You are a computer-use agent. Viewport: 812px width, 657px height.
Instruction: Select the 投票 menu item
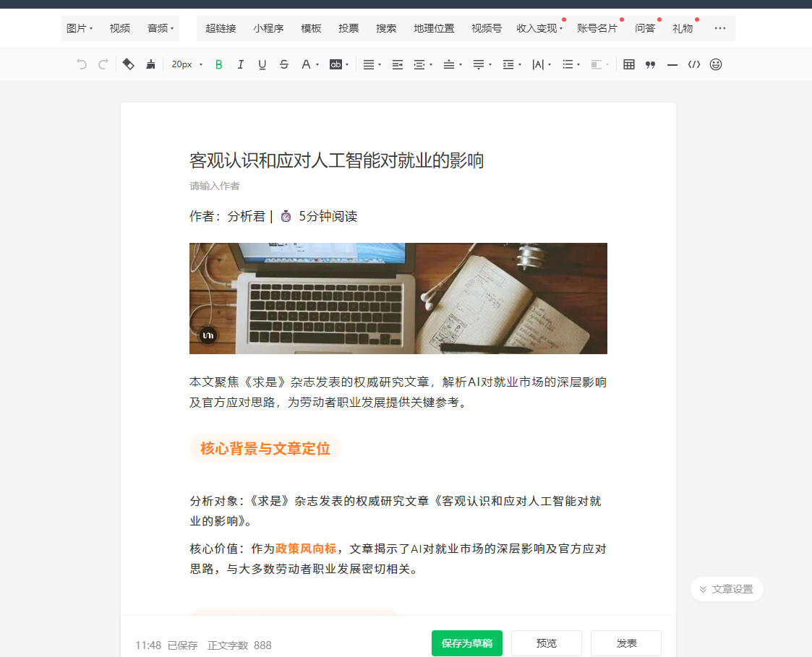pos(349,28)
